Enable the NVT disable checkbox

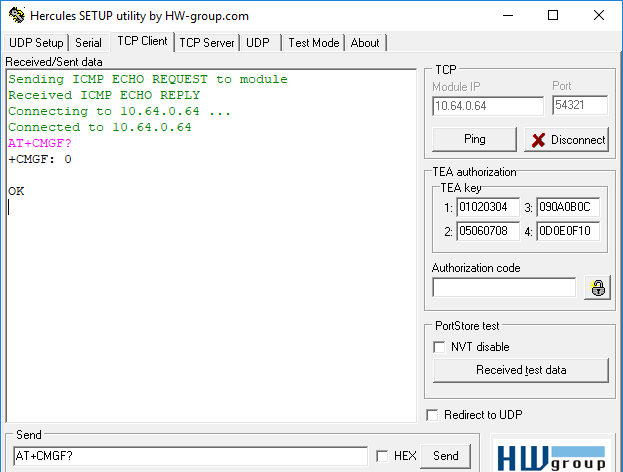[x=439, y=347]
